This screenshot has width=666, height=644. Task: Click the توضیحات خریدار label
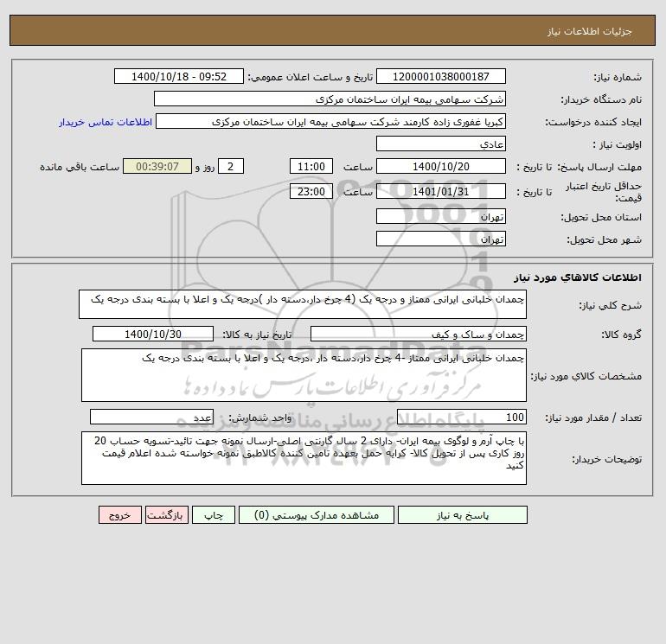pos(607,459)
